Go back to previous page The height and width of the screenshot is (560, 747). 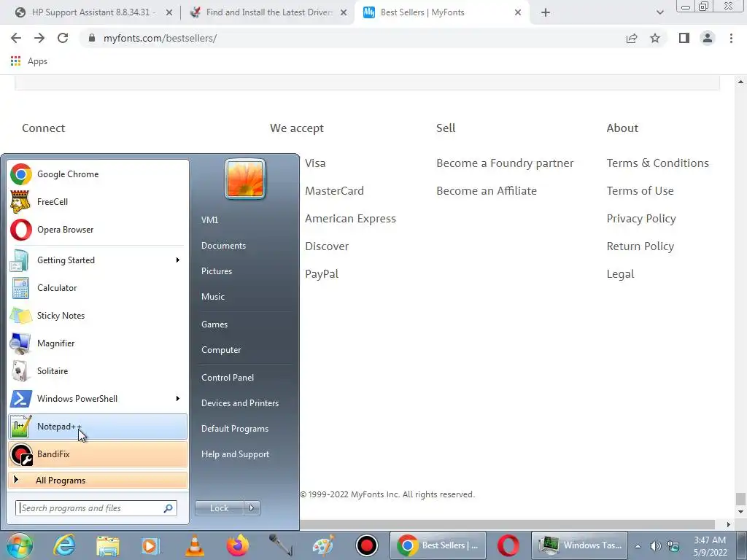[16, 38]
